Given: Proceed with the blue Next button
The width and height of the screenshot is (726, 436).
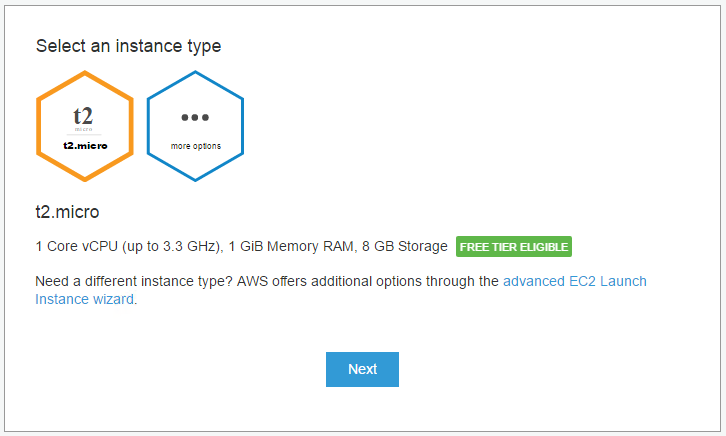Looking at the screenshot, I should pos(362,369).
